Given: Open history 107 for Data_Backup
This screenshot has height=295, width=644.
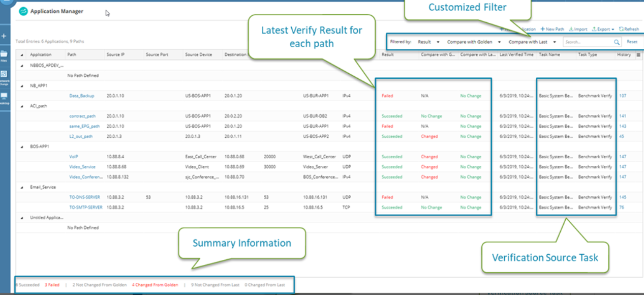Looking at the screenshot, I should pyautogui.click(x=623, y=96).
